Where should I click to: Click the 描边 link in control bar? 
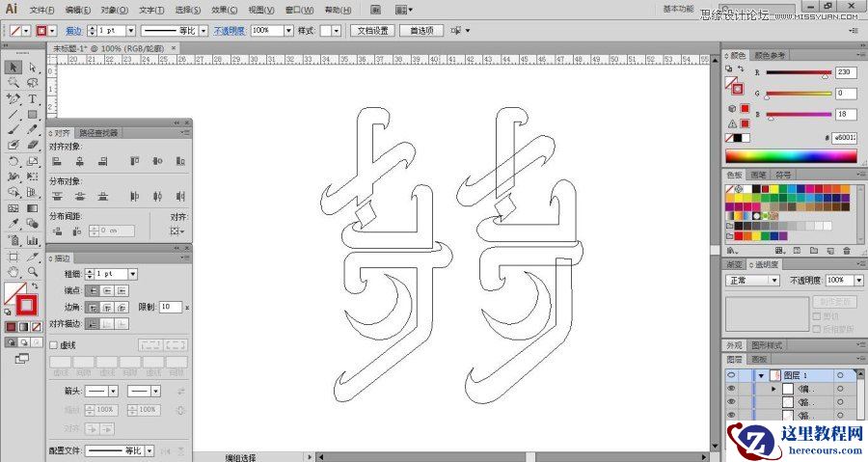click(x=73, y=31)
